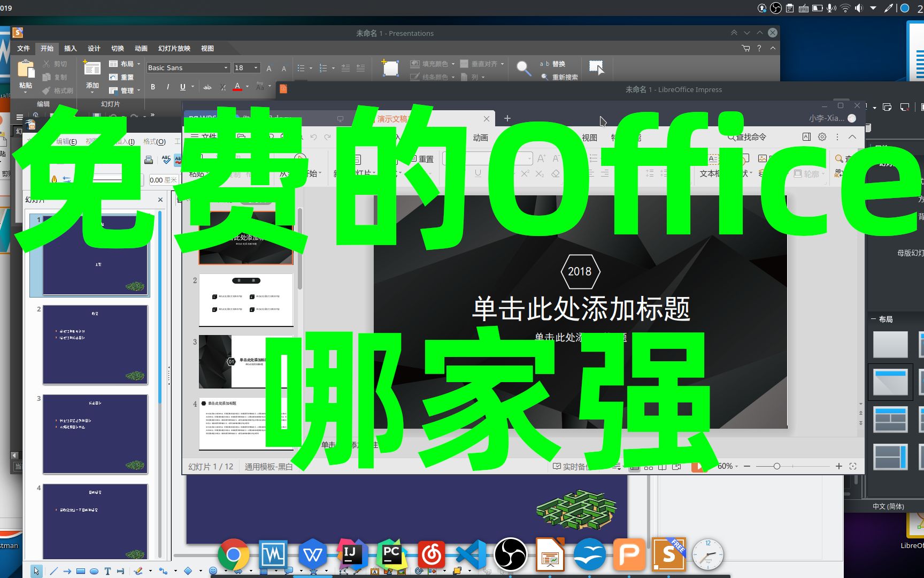This screenshot has width=924, height=578.
Task: Click the WPS zoom out minus button
Action: 747,466
